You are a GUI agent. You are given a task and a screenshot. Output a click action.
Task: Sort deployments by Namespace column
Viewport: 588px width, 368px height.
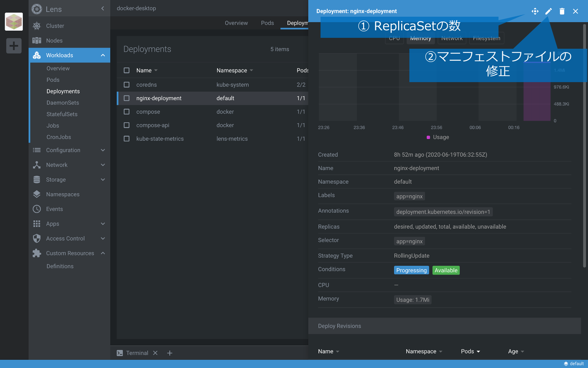pyautogui.click(x=235, y=70)
